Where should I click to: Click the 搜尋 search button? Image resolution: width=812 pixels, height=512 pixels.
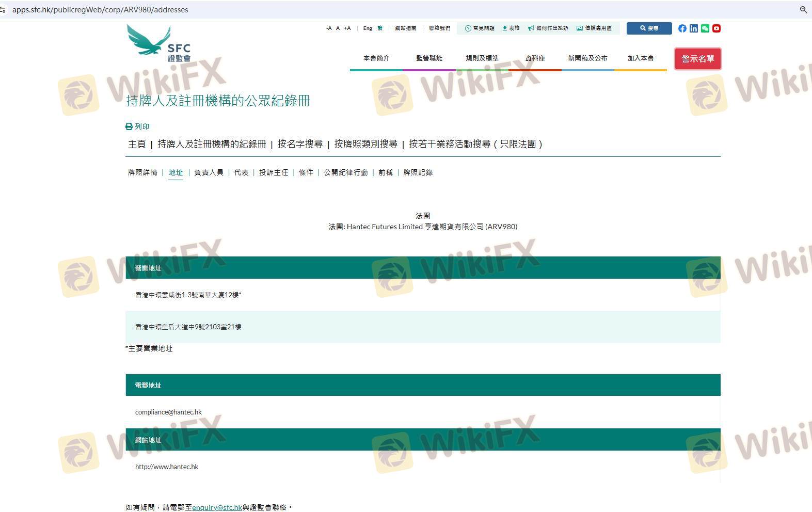(649, 28)
